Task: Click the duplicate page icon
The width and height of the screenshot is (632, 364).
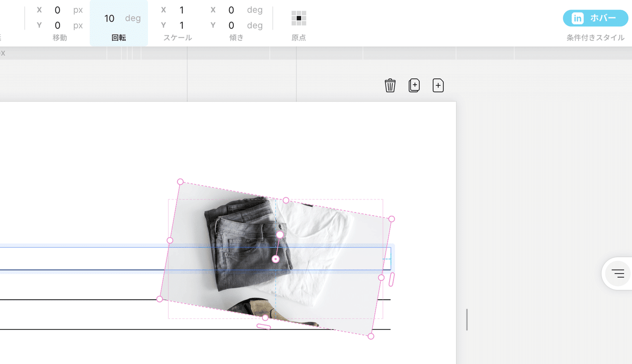Action: [414, 85]
